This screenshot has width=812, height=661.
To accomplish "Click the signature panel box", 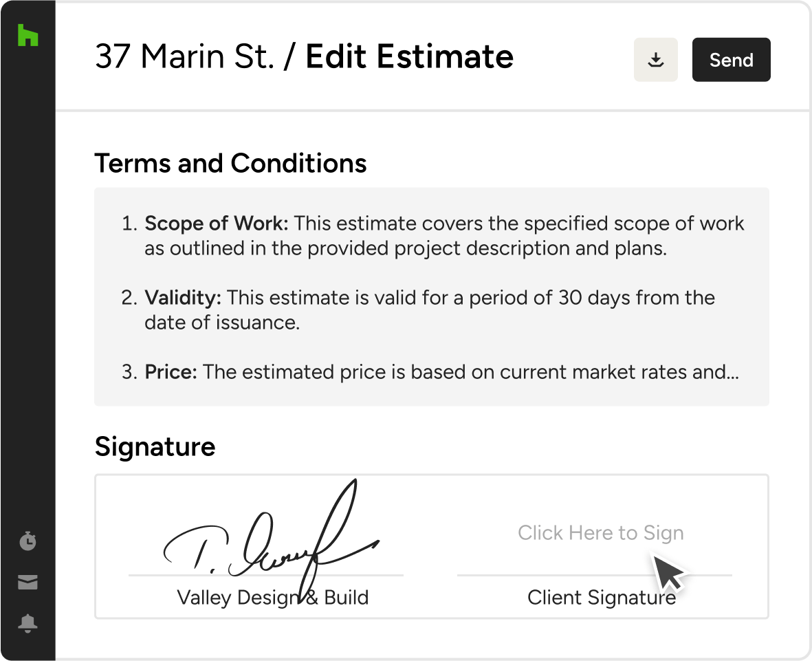I will click(432, 547).
